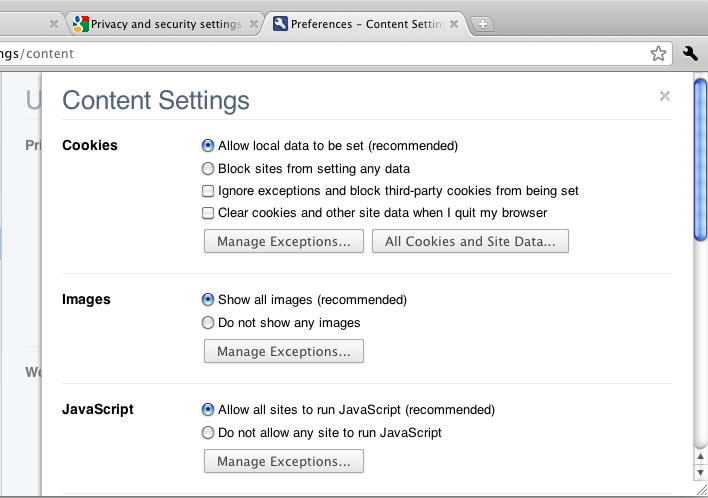
Task: Close the Content Settings overlay
Action: click(665, 97)
